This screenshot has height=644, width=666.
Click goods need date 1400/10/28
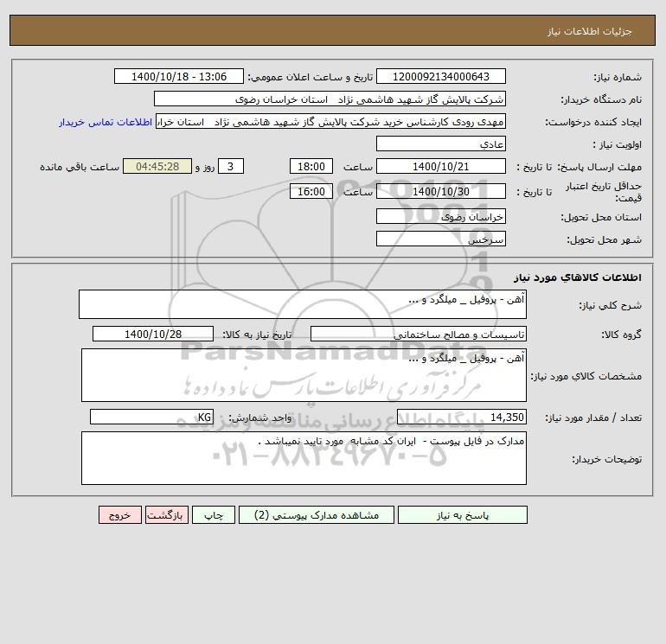click(x=153, y=334)
